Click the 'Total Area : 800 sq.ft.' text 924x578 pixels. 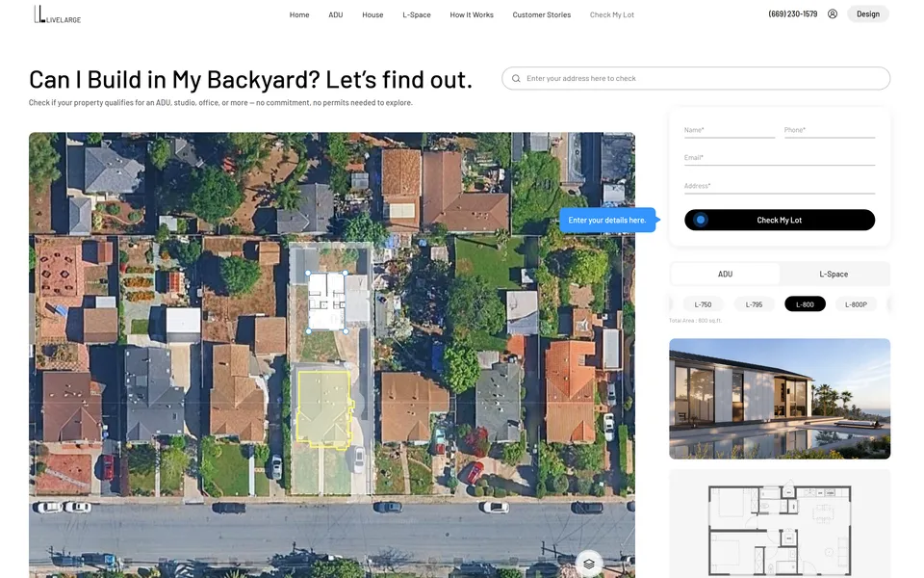point(695,321)
